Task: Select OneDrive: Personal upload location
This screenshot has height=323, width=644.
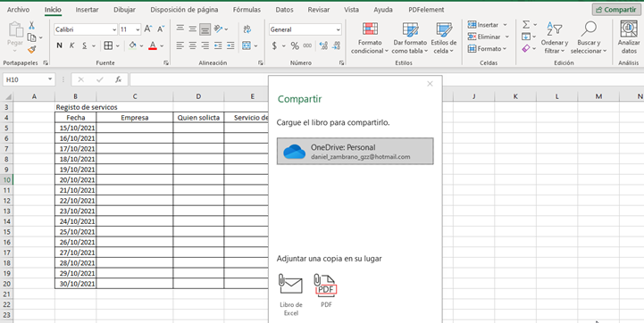Action: click(355, 152)
